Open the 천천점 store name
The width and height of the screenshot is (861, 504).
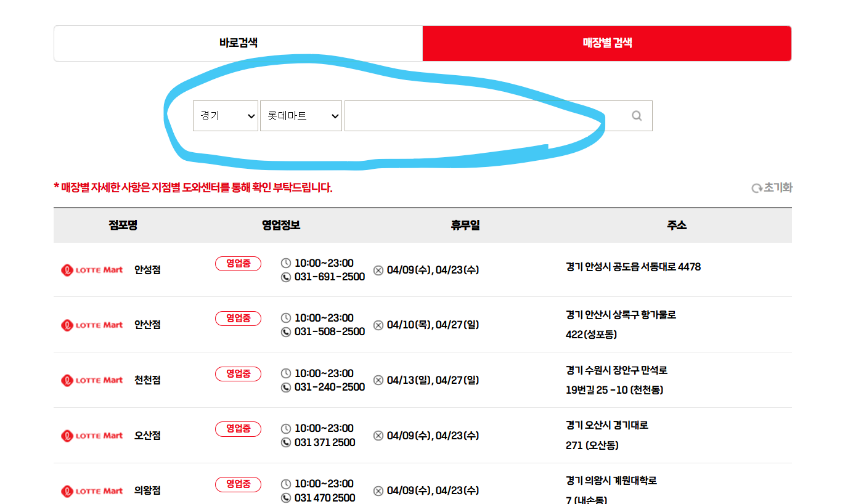tap(147, 380)
